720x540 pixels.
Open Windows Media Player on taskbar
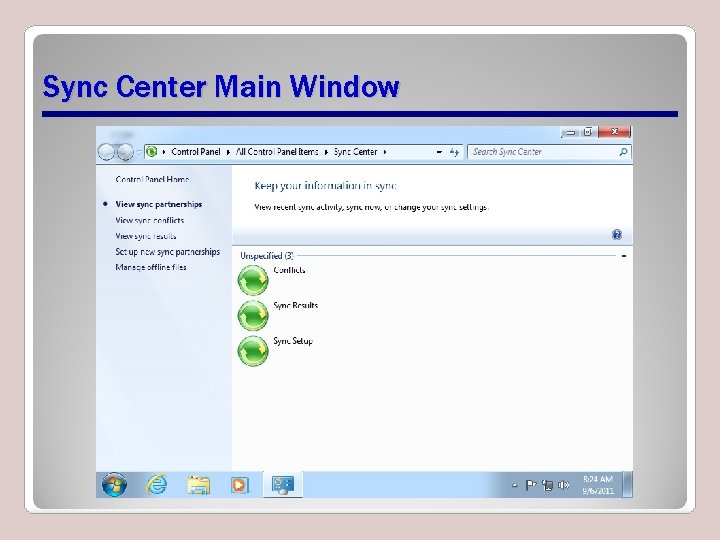tap(240, 485)
